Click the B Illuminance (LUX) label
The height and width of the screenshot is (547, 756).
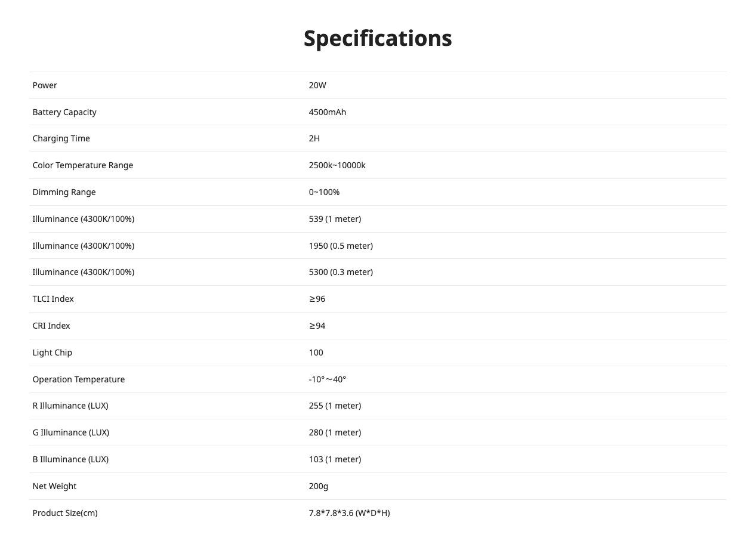[70, 459]
